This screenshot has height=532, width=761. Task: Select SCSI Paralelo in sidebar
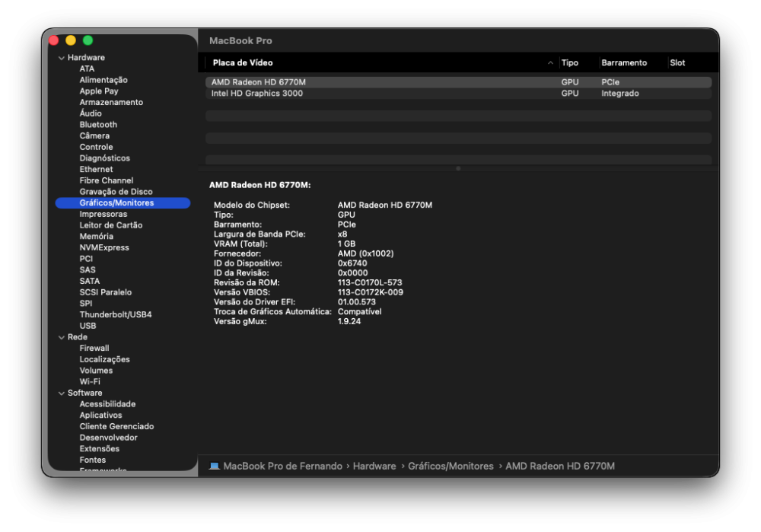click(x=105, y=292)
